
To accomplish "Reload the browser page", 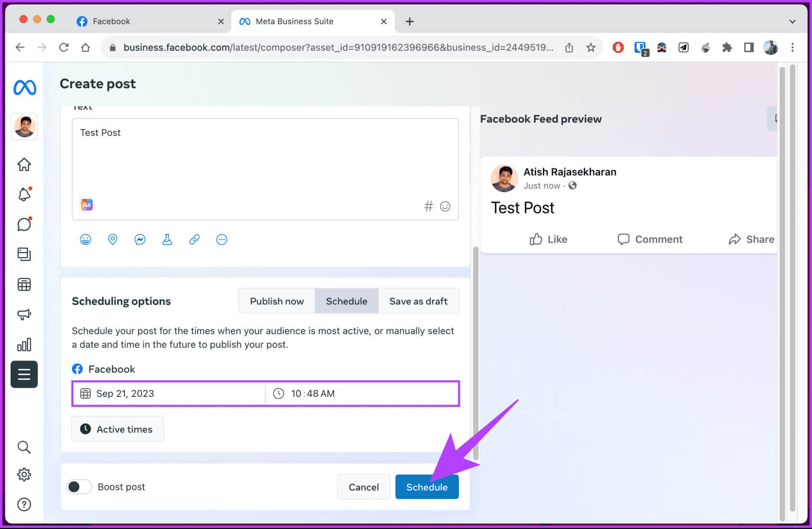I will click(64, 48).
